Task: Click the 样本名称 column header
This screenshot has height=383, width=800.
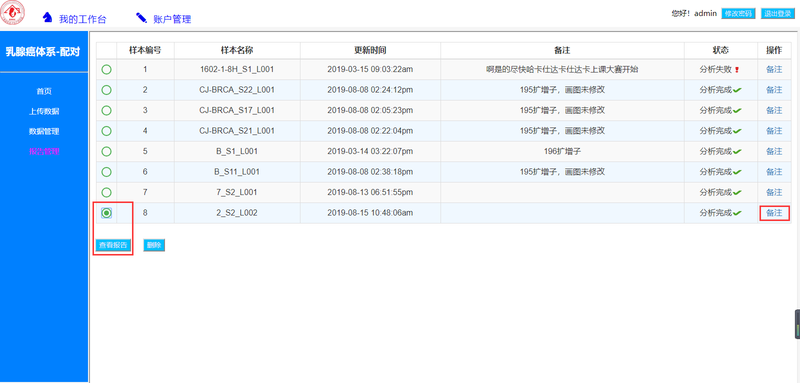Action: 237,50
